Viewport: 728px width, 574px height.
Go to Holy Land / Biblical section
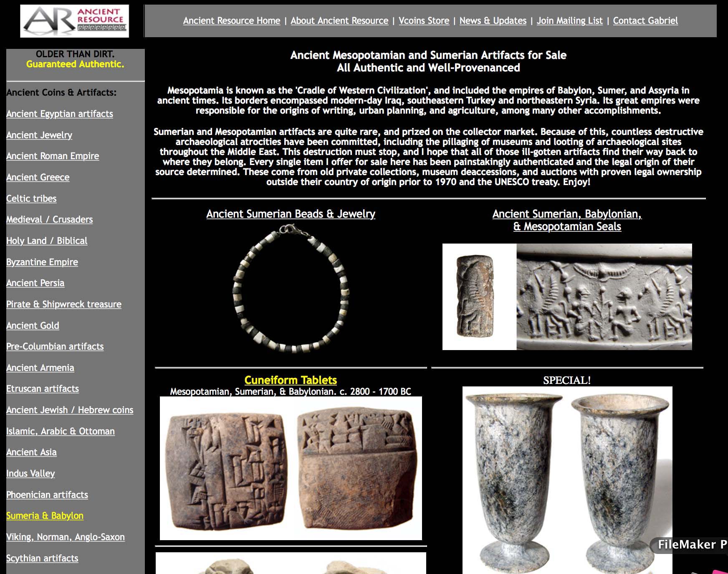click(x=47, y=241)
